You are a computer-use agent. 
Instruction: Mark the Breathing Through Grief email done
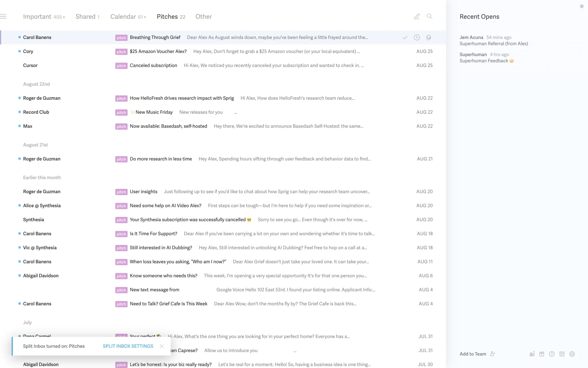405,37
